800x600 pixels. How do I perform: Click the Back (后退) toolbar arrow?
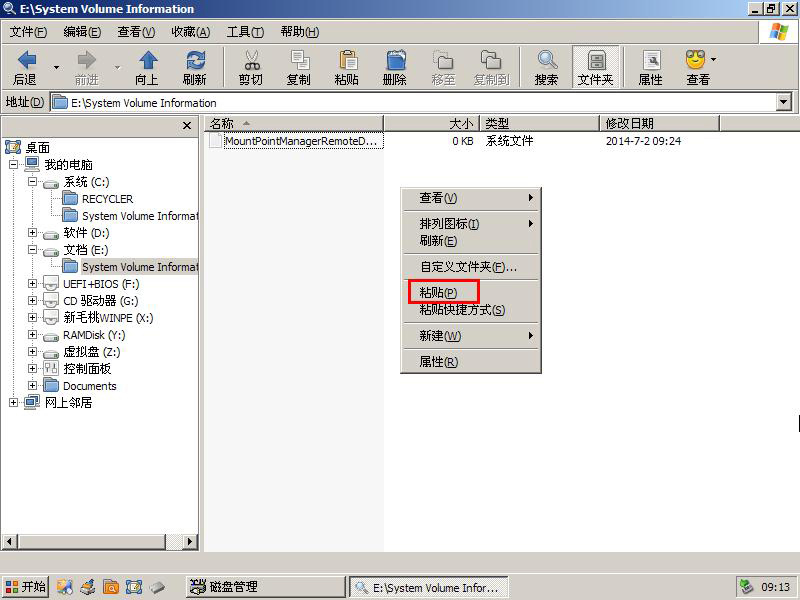[x=26, y=67]
